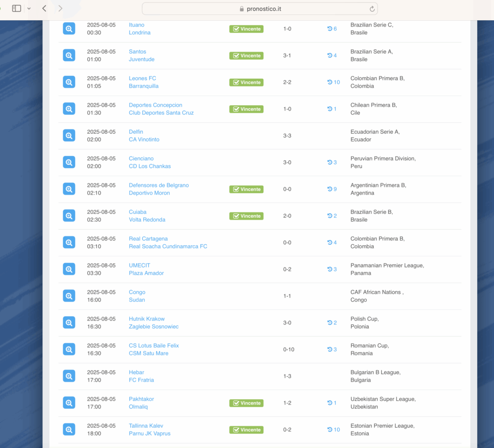Open magnifier icon for Delfin match
494x448 pixels.
(x=69, y=136)
